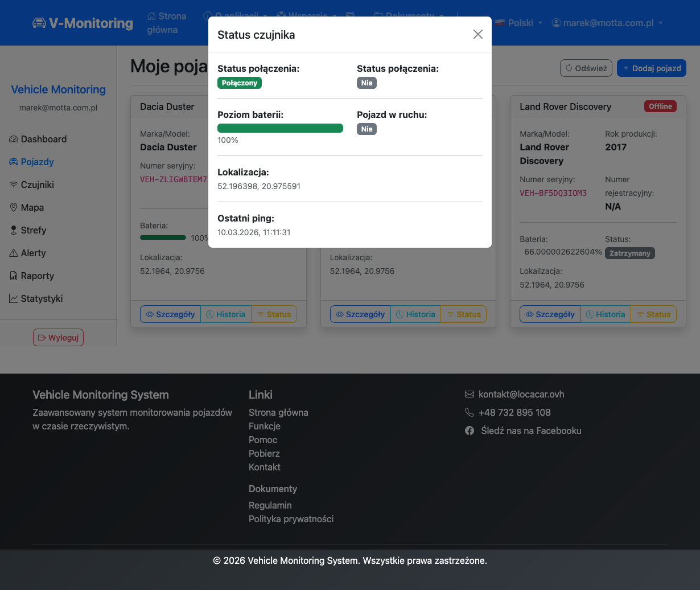Click Wyloguj to log out
This screenshot has width=700, height=590.
(58, 338)
